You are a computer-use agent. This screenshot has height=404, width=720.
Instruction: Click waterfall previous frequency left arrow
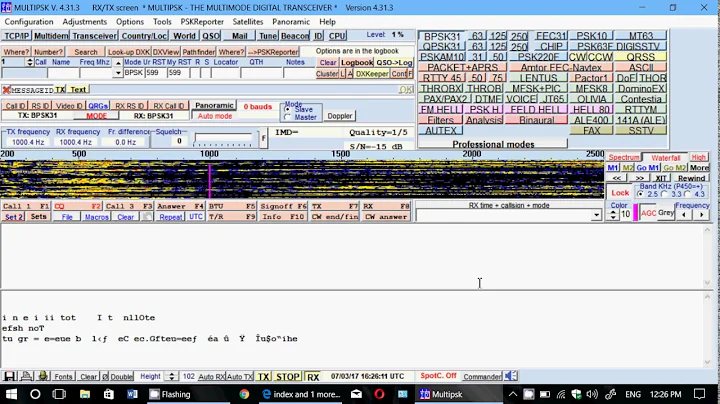point(684,214)
